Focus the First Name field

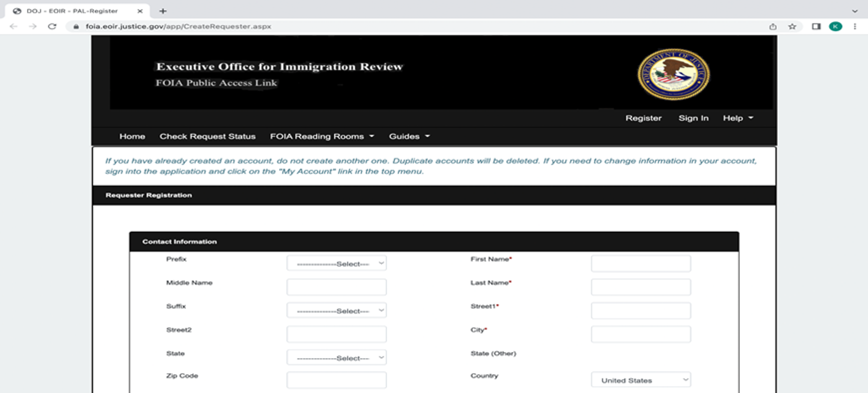pyautogui.click(x=641, y=263)
